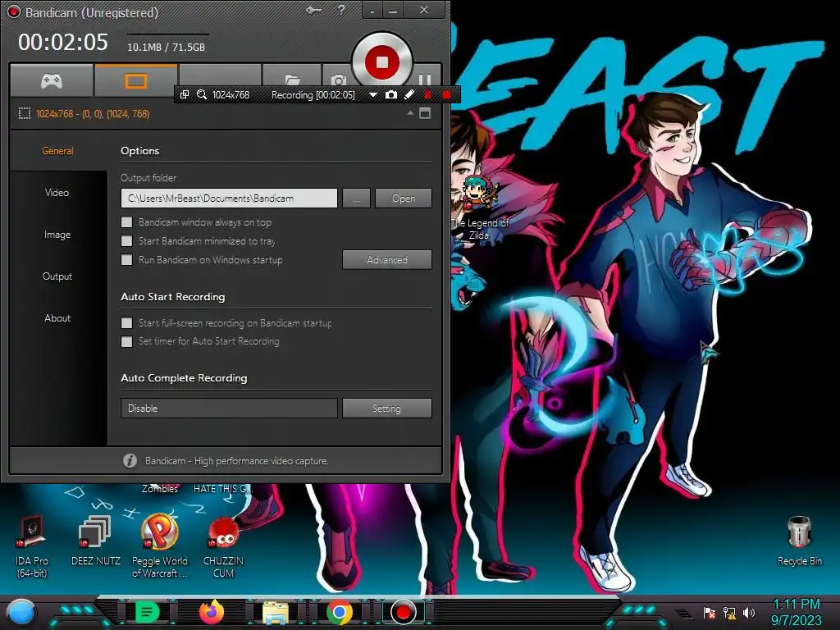The height and width of the screenshot is (630, 840).
Task: Select the DEEZ NUTZ desktop icon
Action: (x=95, y=540)
